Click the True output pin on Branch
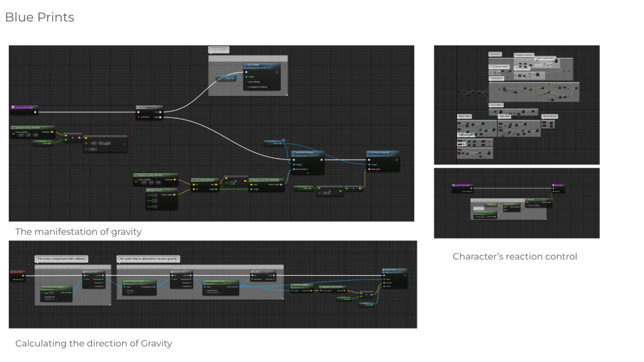644x362 pixels. pos(161,113)
